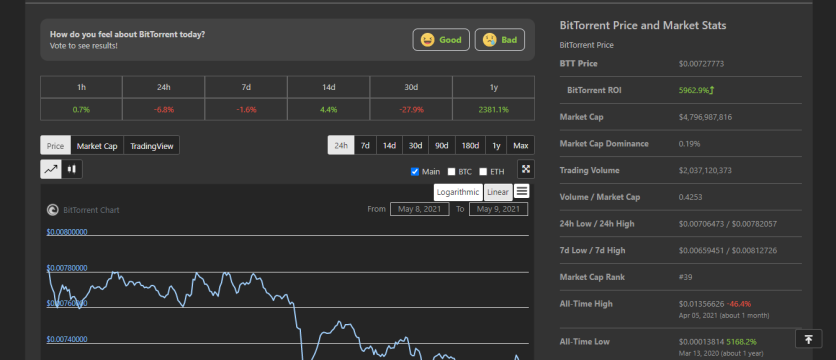
Task: Click the All-Time High value $0.01356626
Action: click(701, 304)
